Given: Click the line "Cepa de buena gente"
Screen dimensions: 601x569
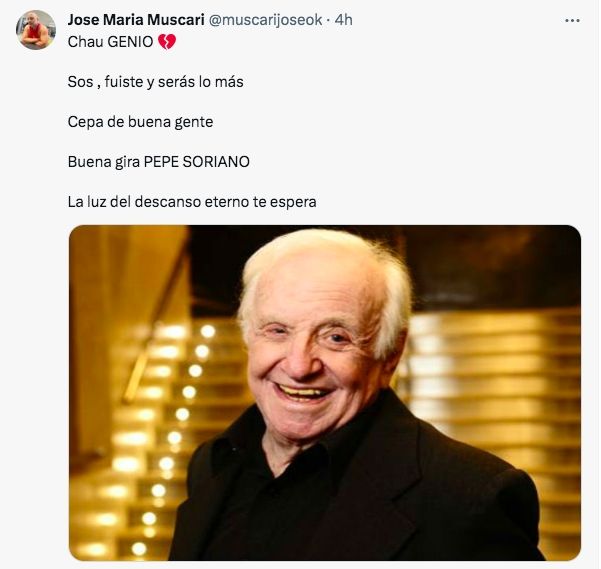Looking at the screenshot, I should [140, 122].
